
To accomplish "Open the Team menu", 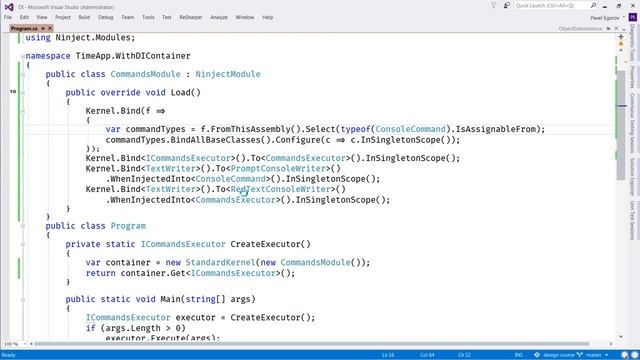I will coord(127,18).
